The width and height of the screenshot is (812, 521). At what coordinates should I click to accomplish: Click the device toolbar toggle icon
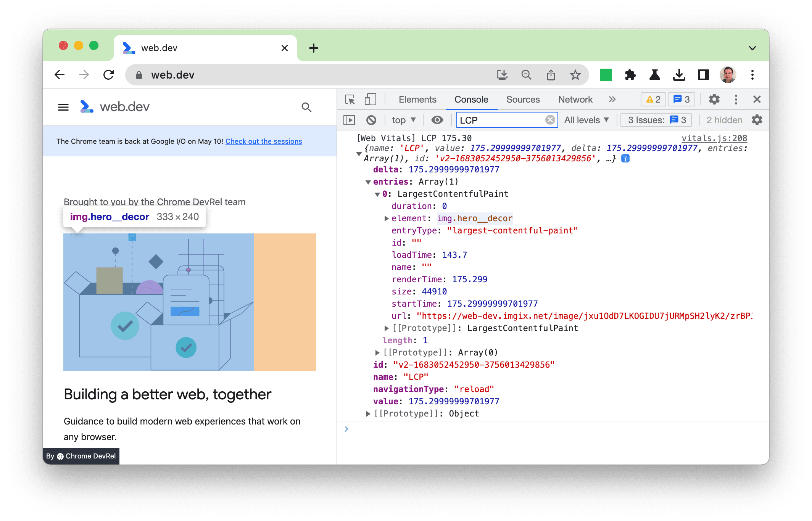point(370,99)
